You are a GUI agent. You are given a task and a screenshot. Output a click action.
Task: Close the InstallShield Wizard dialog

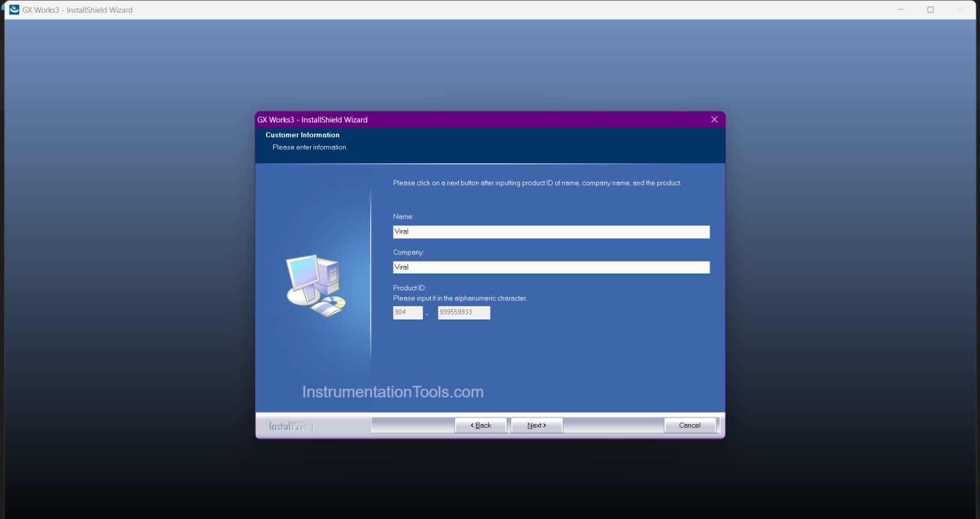coord(714,119)
